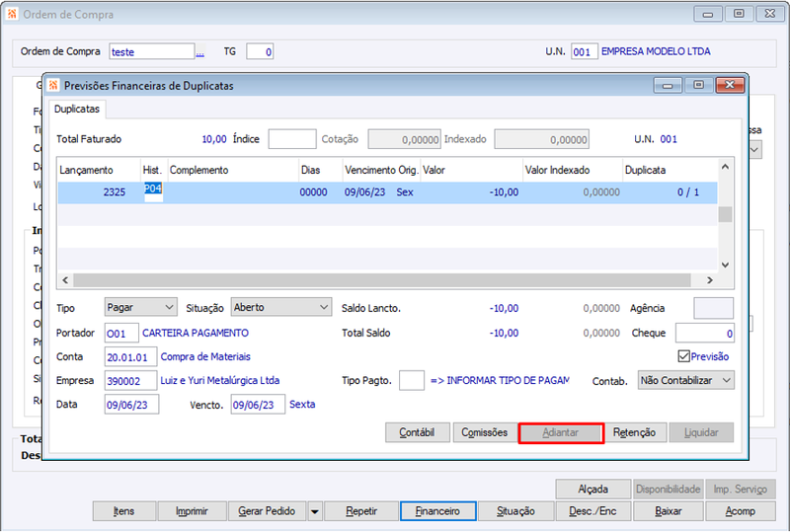
Task: Click the Cheque input field
Action: click(704, 333)
